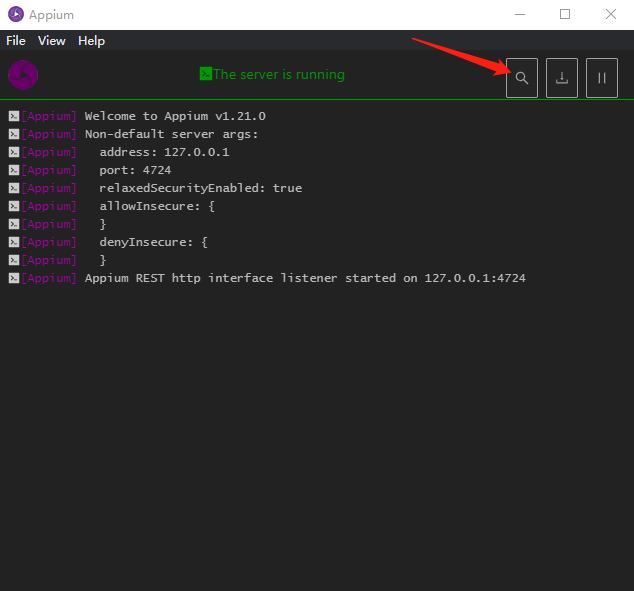Select the "Welcome to Appium v1.21.0" log line
The width and height of the screenshot is (634, 591).
(175, 116)
